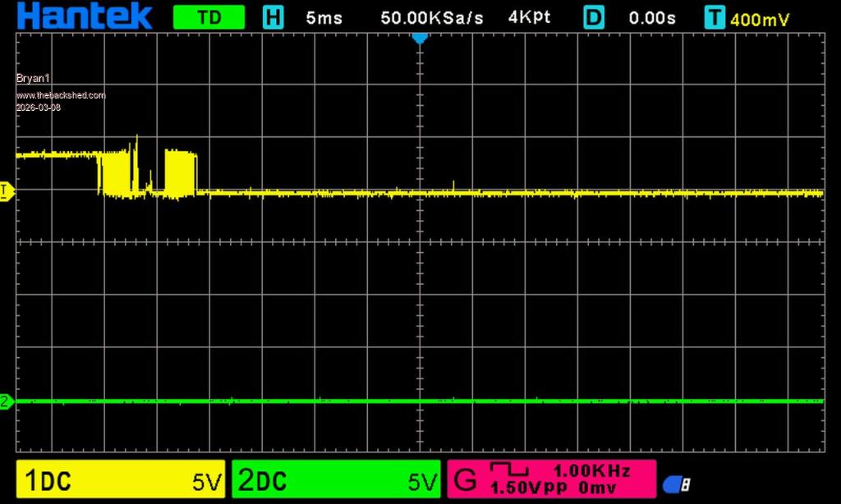Click the blue USB drive icon

pos(675,485)
